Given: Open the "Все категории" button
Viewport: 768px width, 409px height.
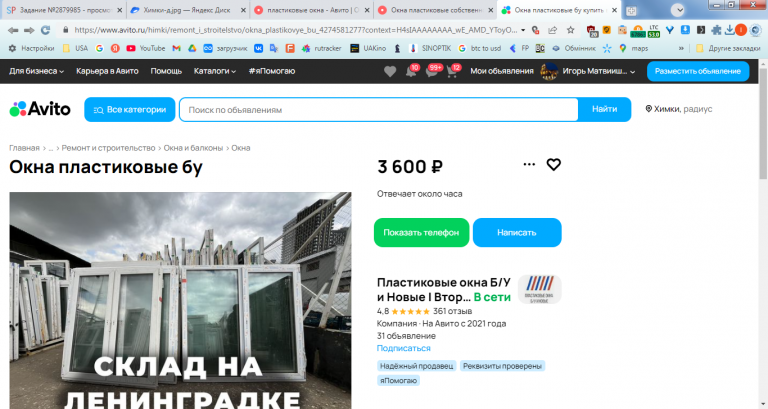Looking at the screenshot, I should pyautogui.click(x=130, y=110).
